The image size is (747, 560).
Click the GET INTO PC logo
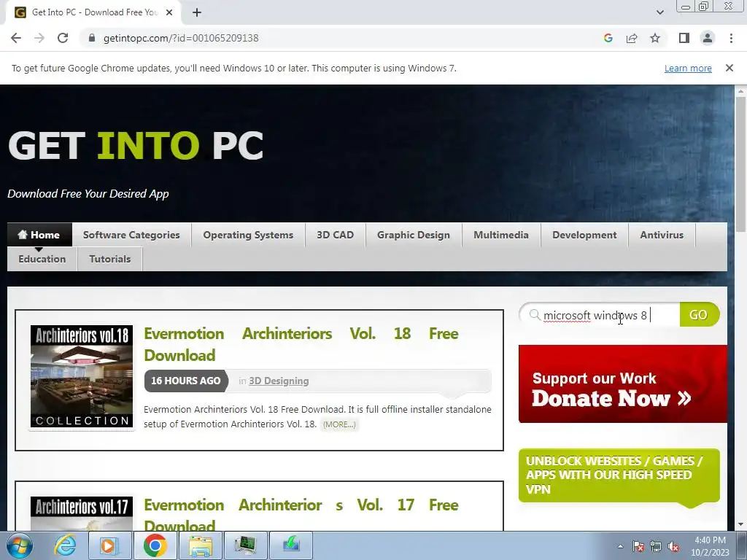[x=136, y=146]
